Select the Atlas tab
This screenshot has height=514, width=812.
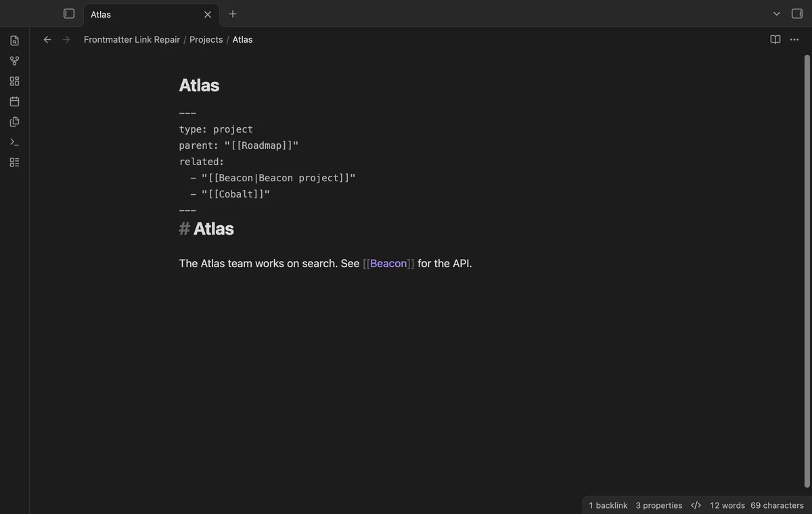point(152,14)
